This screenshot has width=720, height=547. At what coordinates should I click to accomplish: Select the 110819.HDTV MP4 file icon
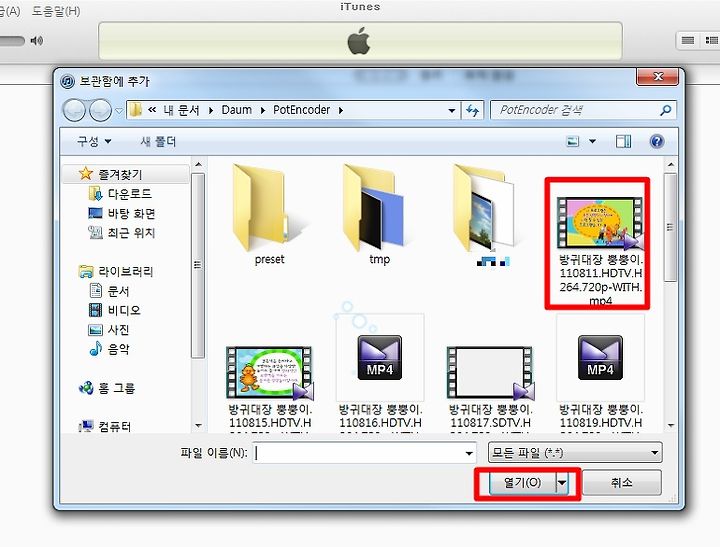[600, 358]
